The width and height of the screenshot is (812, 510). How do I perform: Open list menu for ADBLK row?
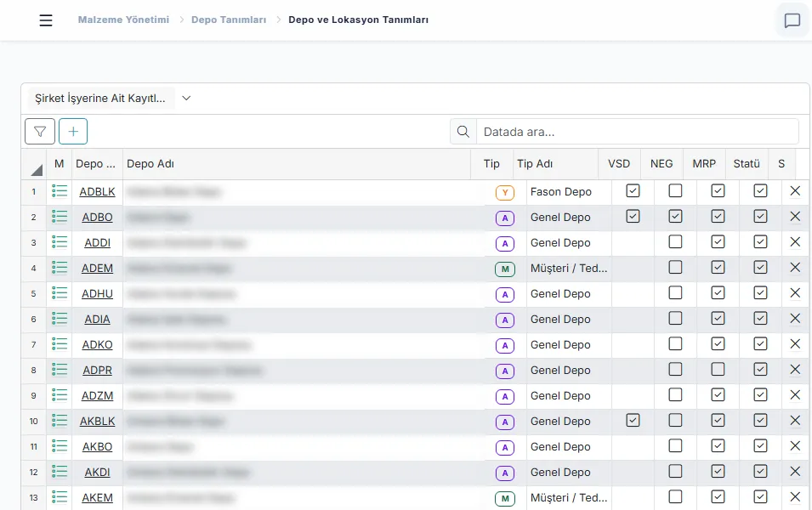[60, 191]
